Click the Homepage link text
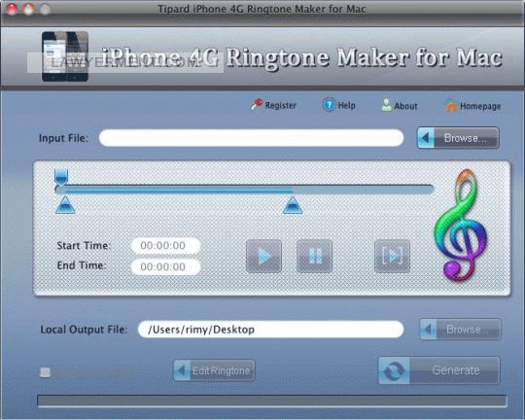The width and height of the screenshot is (525, 420). tap(480, 106)
